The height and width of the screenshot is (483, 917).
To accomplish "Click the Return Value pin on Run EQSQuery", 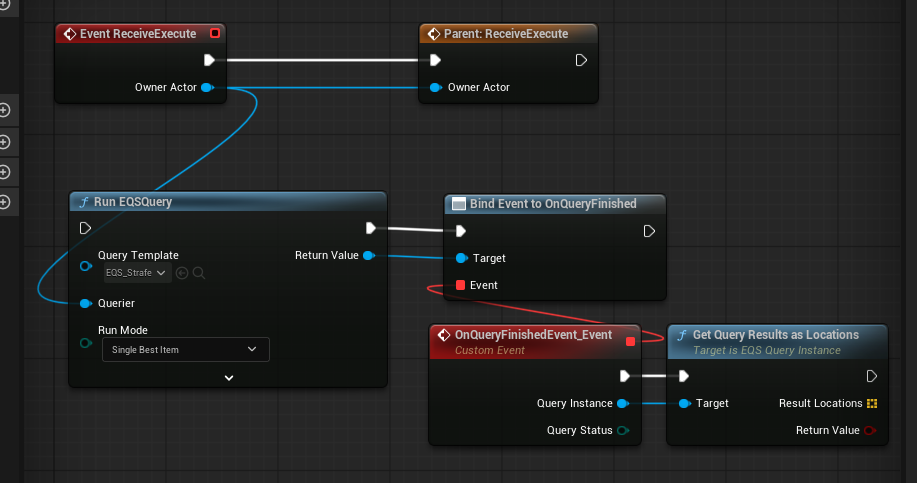I will coord(368,255).
